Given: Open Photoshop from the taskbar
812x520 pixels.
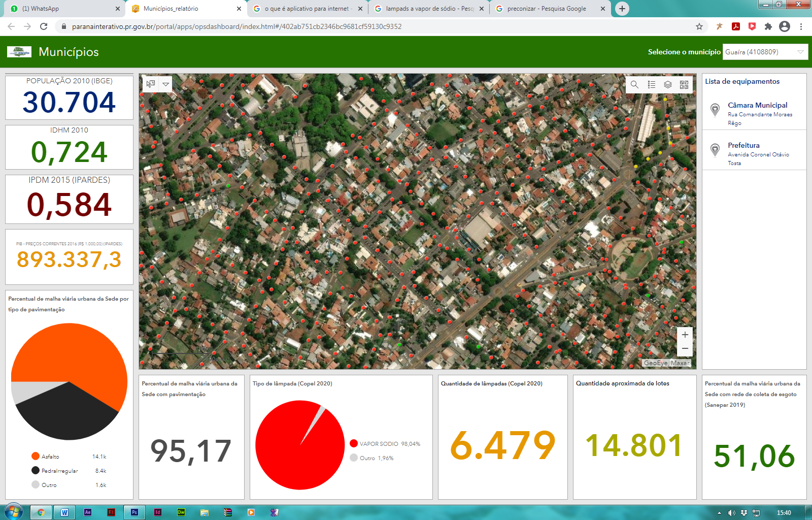Looking at the screenshot, I should 134,512.
